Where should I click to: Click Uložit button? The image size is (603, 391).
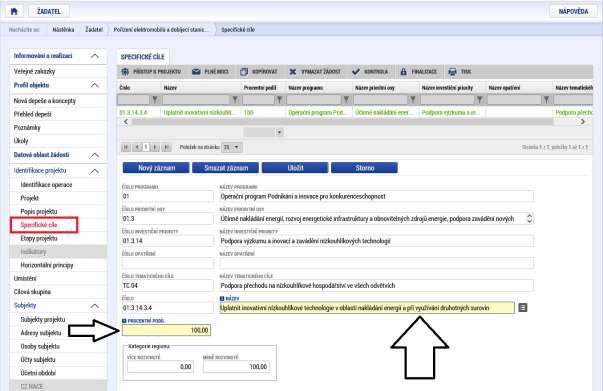295,168
